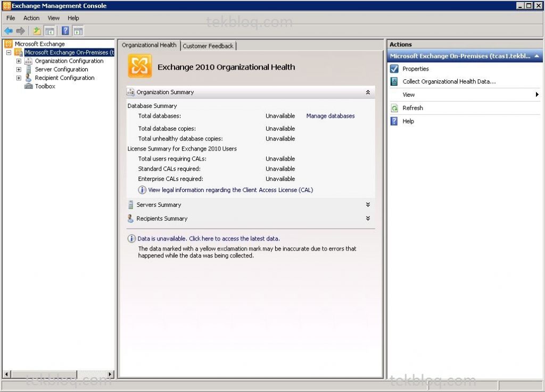Screen dimensions: 545x392
Task: Maximize the Exchange Management Console window
Action: tap(529, 5)
